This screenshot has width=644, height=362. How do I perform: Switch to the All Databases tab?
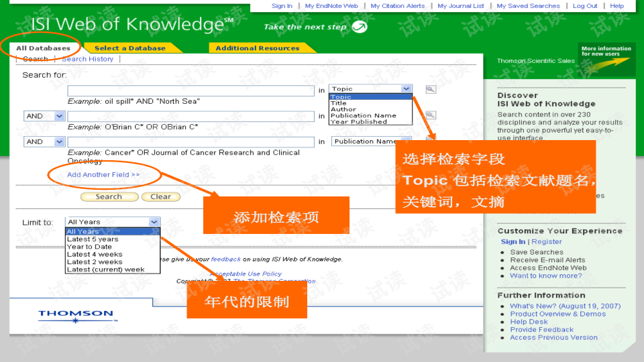(x=43, y=48)
